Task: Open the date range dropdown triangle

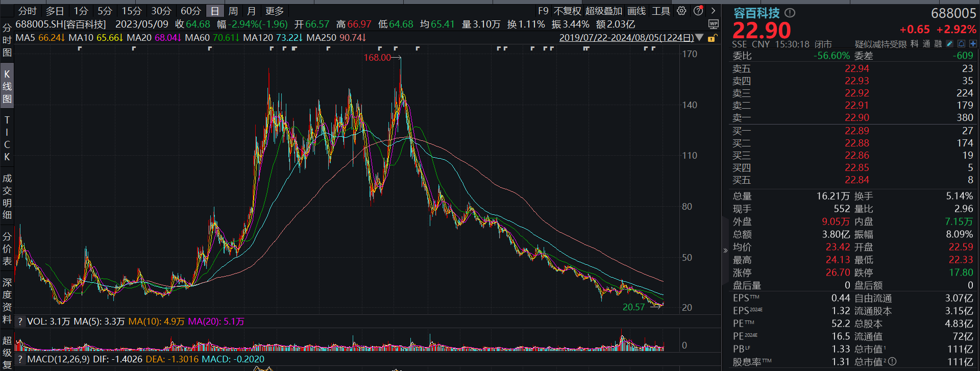Action: pos(700,38)
